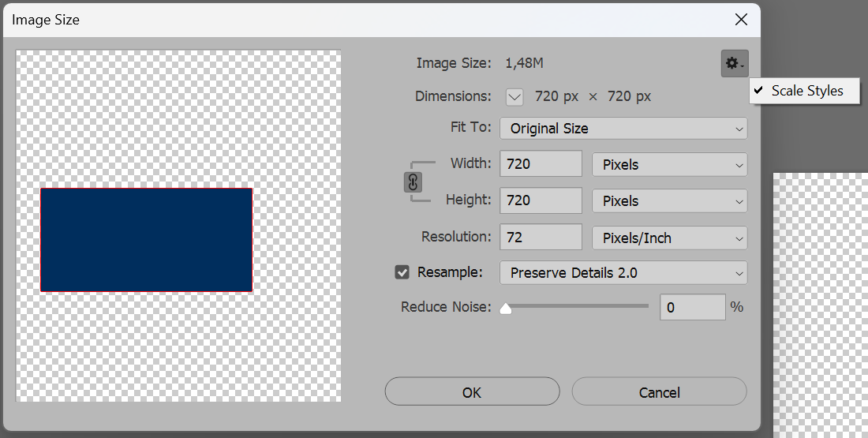Click the blue rectangle in the preview
The width and height of the screenshot is (868, 438).
(146, 241)
